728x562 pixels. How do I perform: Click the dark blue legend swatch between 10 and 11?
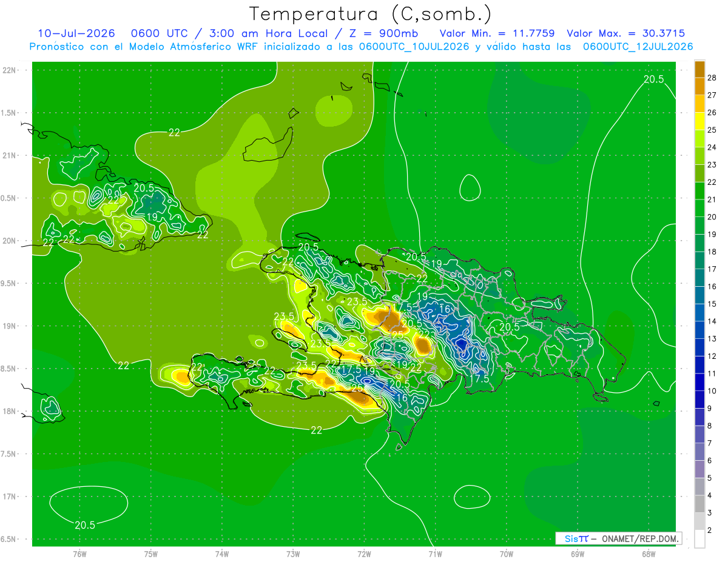coord(699,383)
